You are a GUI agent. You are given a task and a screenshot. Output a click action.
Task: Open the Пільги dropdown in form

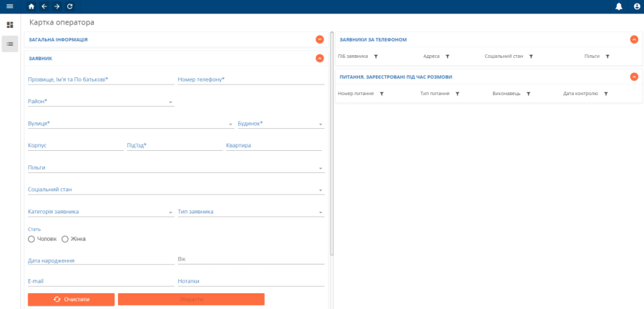click(x=176, y=168)
